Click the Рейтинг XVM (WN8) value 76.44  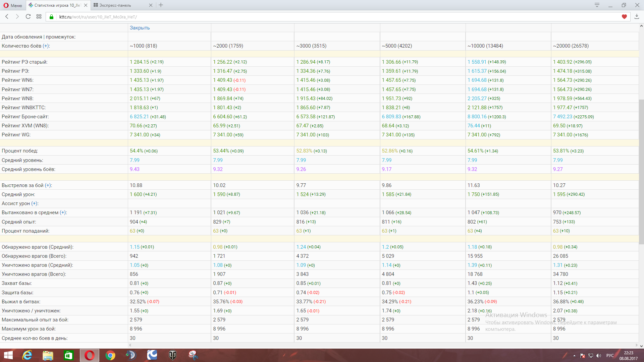pyautogui.click(x=474, y=126)
